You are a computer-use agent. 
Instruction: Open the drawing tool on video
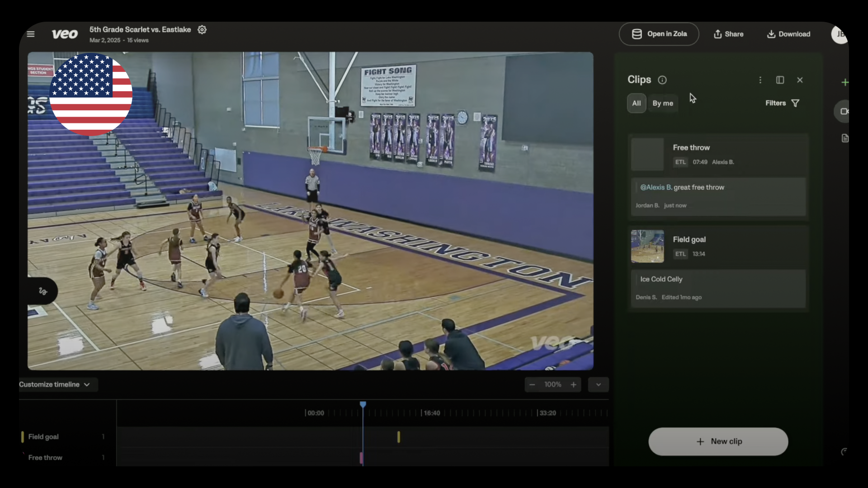tap(43, 291)
